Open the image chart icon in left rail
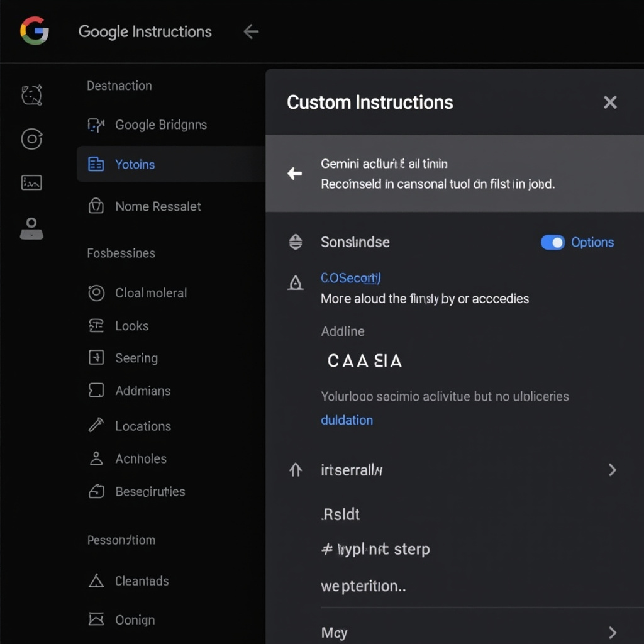This screenshot has width=644, height=644. [x=31, y=182]
